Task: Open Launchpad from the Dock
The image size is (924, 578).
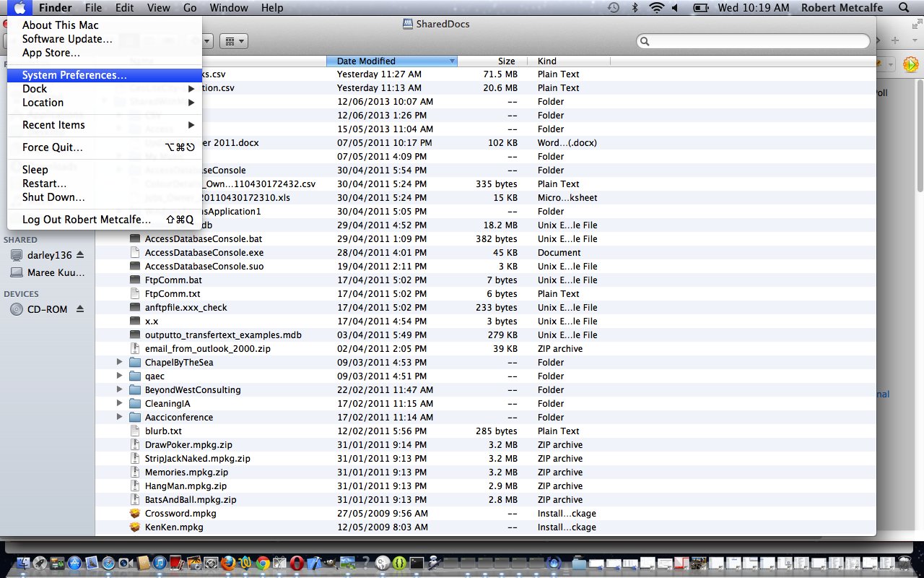Action: click(40, 563)
